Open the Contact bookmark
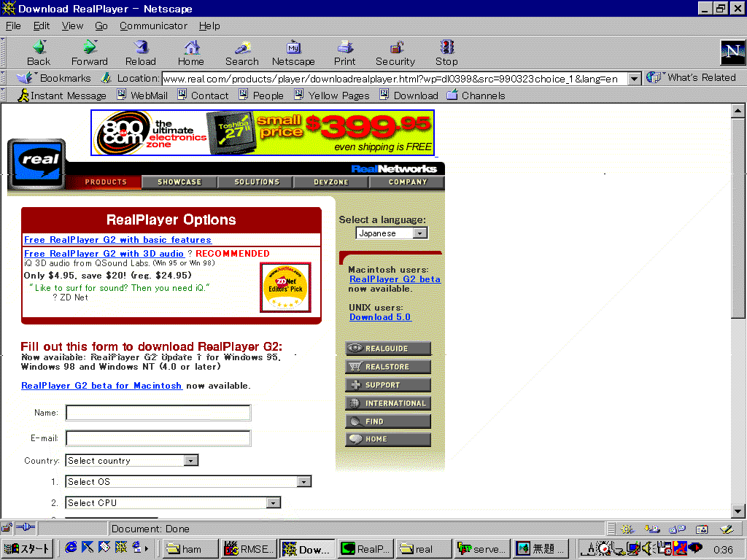The image size is (747, 560). (203, 96)
